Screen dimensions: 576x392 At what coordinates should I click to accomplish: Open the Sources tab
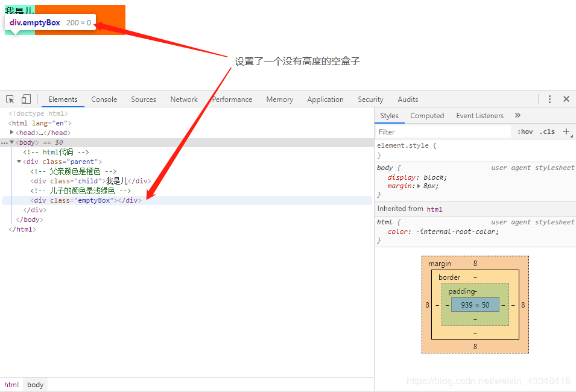pyautogui.click(x=144, y=99)
